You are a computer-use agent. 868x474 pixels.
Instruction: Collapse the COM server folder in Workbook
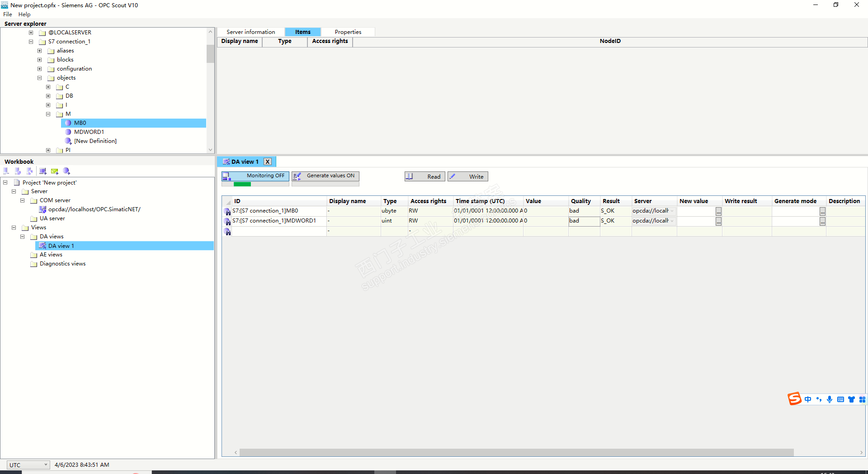22,200
